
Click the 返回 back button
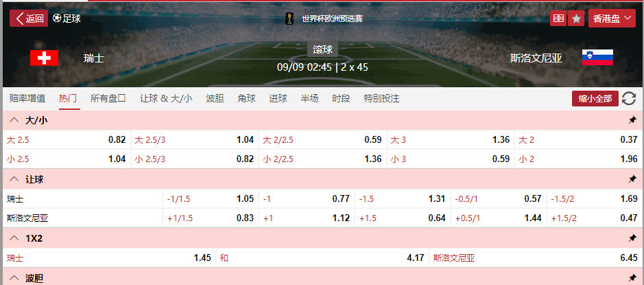29,19
